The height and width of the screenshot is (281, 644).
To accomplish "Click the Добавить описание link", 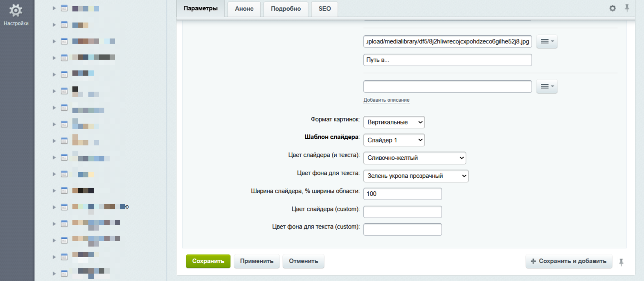I will [386, 100].
